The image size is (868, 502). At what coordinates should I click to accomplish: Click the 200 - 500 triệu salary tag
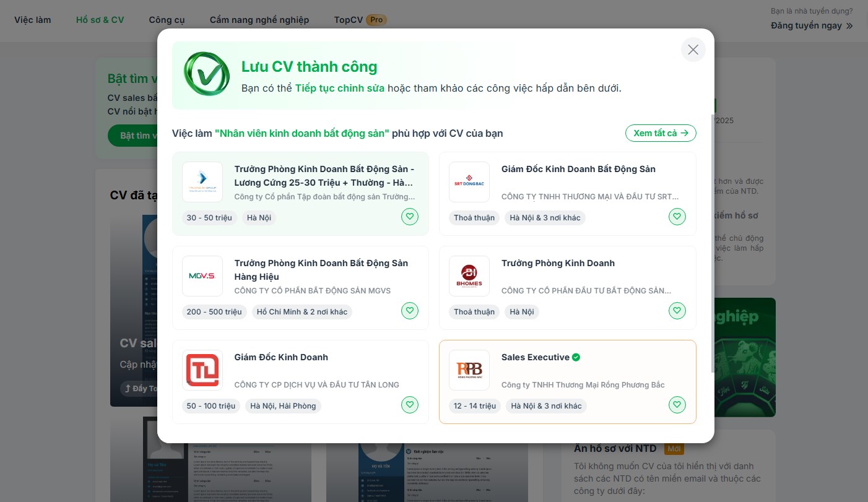214,311
